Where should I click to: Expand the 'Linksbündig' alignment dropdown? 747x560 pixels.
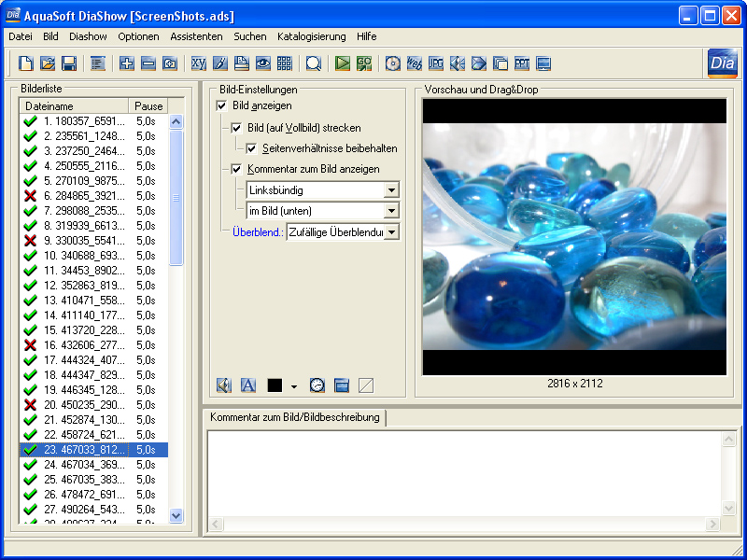(391, 190)
